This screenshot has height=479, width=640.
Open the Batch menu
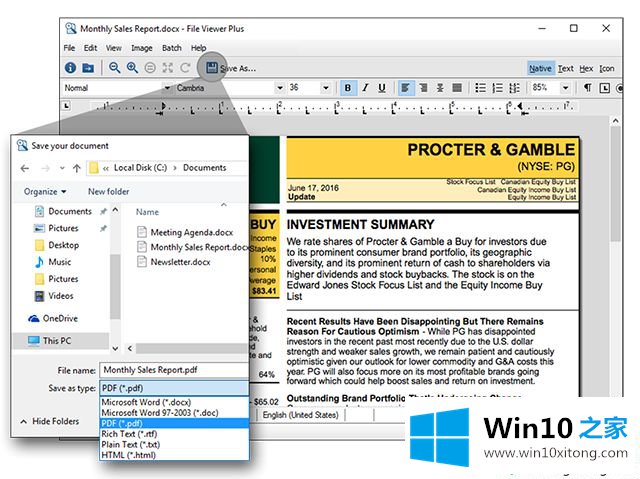[x=172, y=48]
